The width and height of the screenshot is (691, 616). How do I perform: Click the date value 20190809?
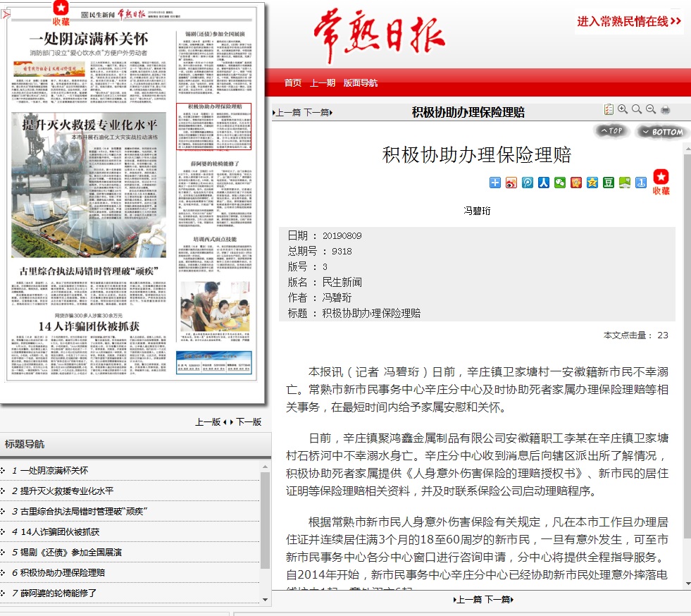[342, 236]
